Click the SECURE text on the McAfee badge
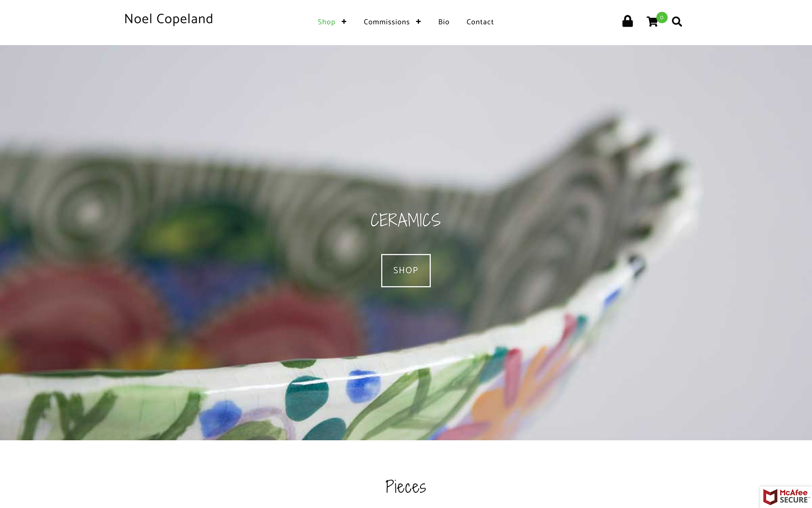Image resolution: width=812 pixels, height=508 pixels. pos(794,500)
